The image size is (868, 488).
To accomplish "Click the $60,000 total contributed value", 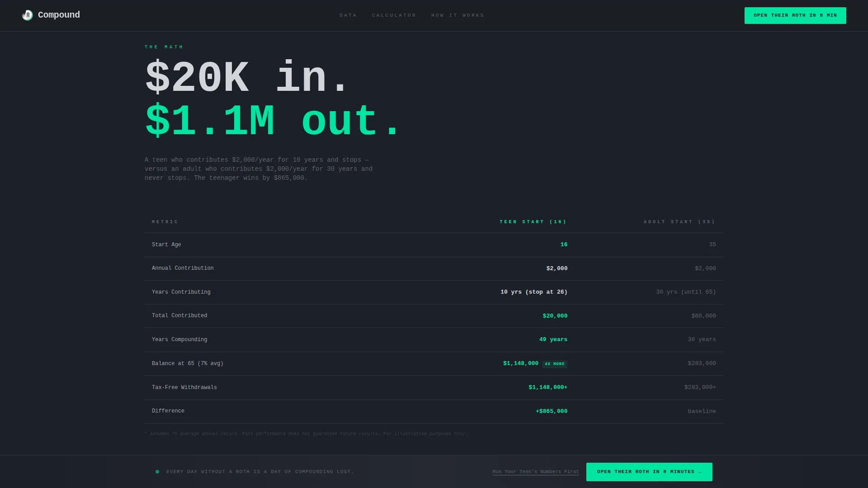I will coord(703,316).
